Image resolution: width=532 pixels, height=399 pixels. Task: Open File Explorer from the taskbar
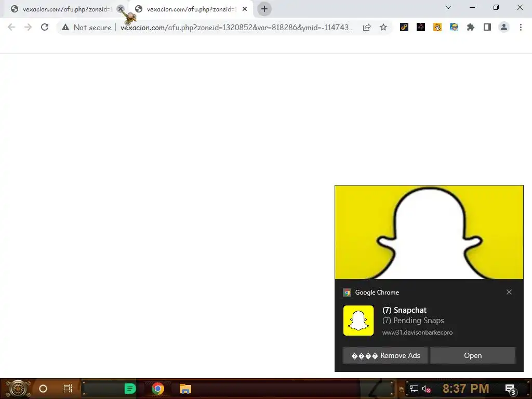[185, 389]
